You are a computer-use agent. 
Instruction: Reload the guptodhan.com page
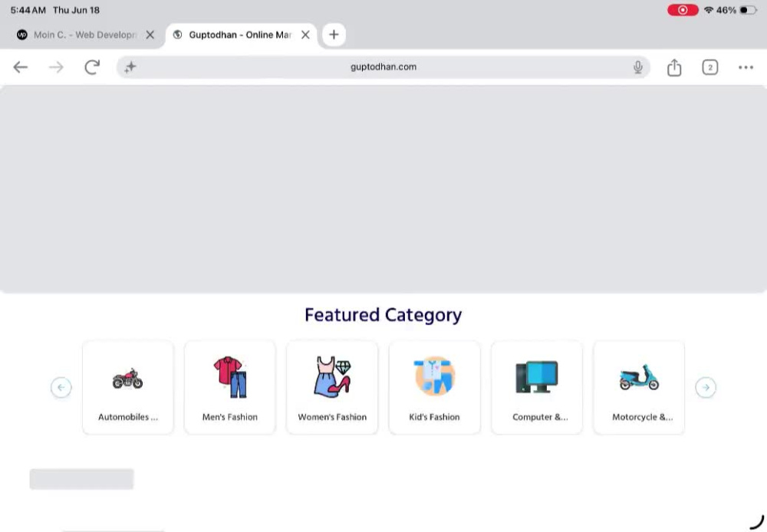point(92,67)
